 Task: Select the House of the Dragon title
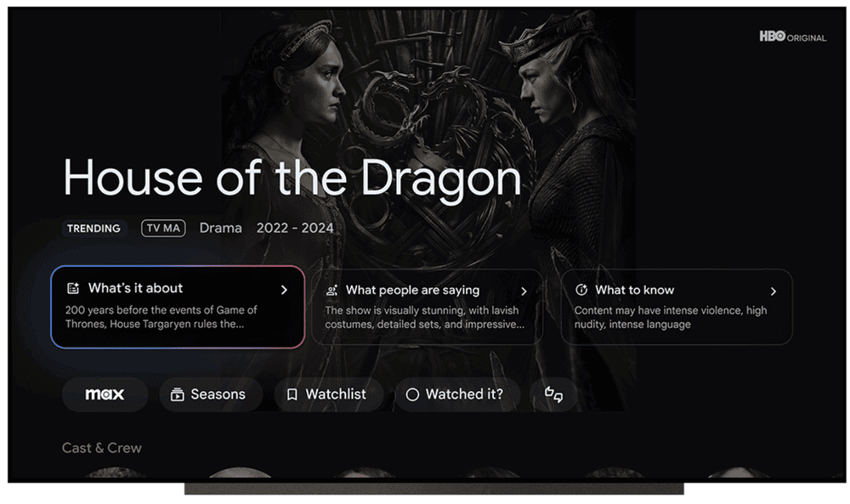(292, 178)
